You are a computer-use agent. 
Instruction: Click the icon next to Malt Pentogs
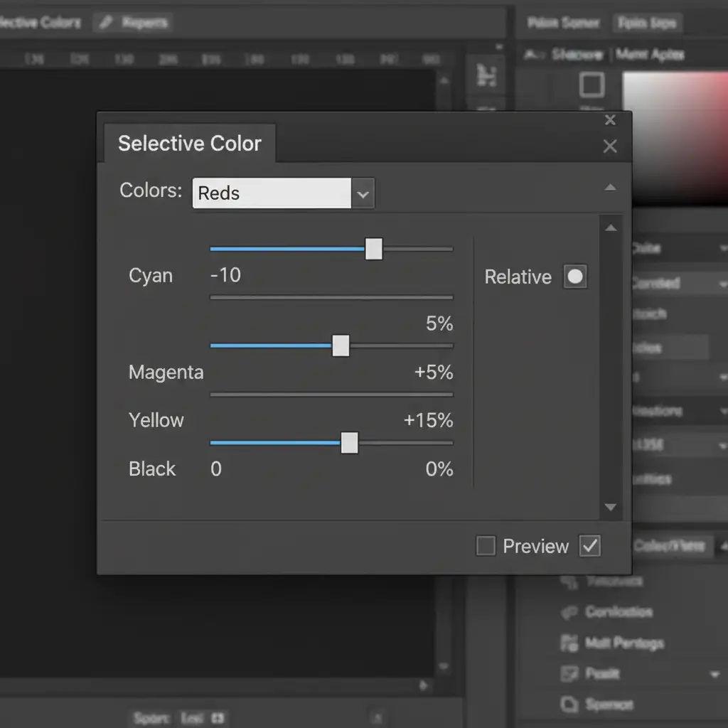(569, 643)
